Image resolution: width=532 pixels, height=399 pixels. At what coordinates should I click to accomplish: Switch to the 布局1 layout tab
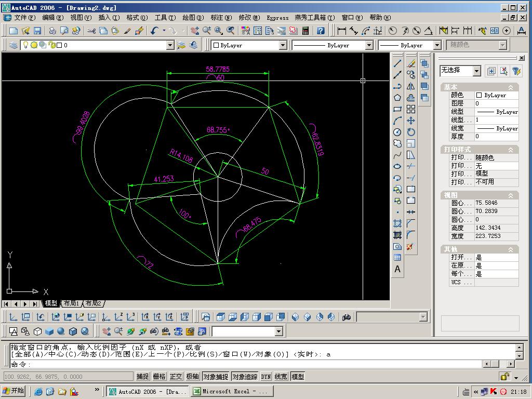coord(71,303)
